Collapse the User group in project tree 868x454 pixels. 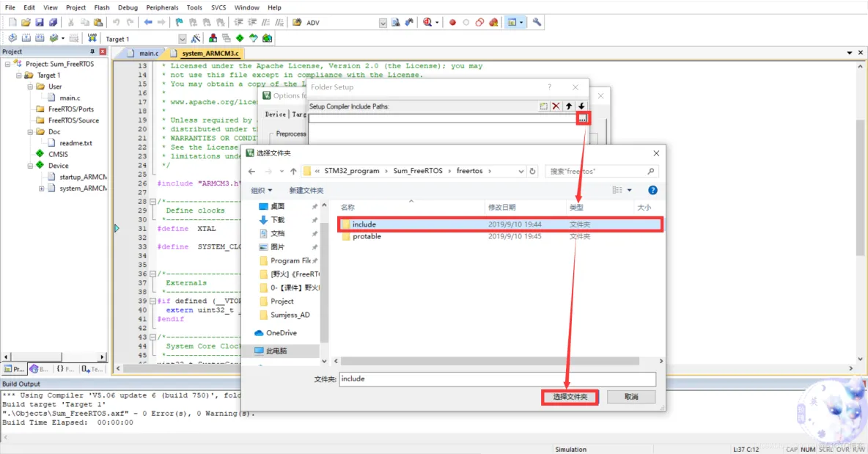(x=30, y=87)
